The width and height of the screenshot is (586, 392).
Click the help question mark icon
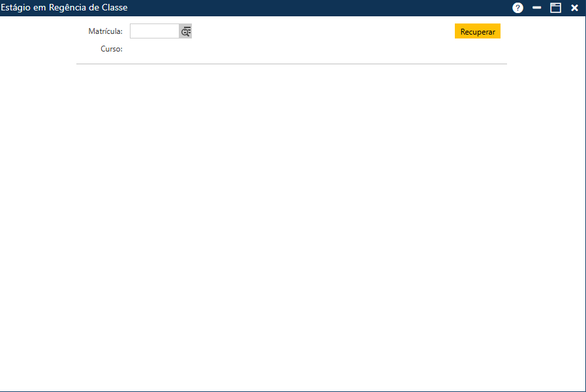coord(518,8)
